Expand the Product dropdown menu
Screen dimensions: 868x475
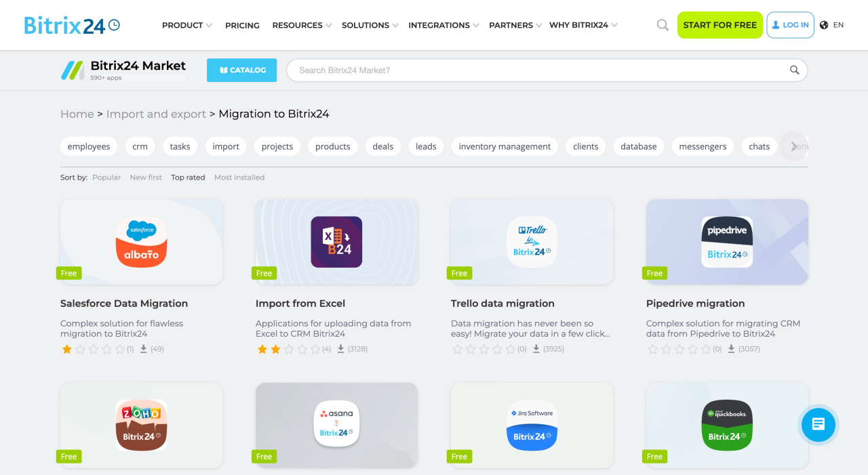point(186,25)
